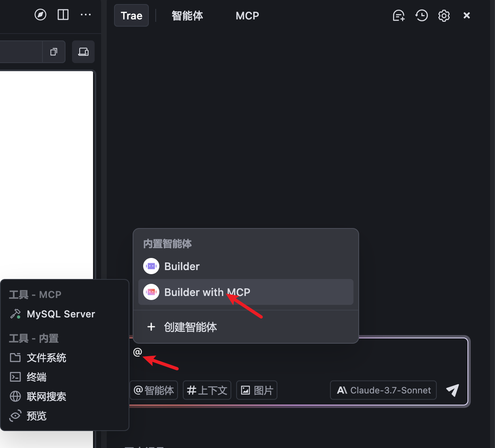Switch to the MCP tab
Viewport: 495px width, 448px height.
tap(247, 16)
